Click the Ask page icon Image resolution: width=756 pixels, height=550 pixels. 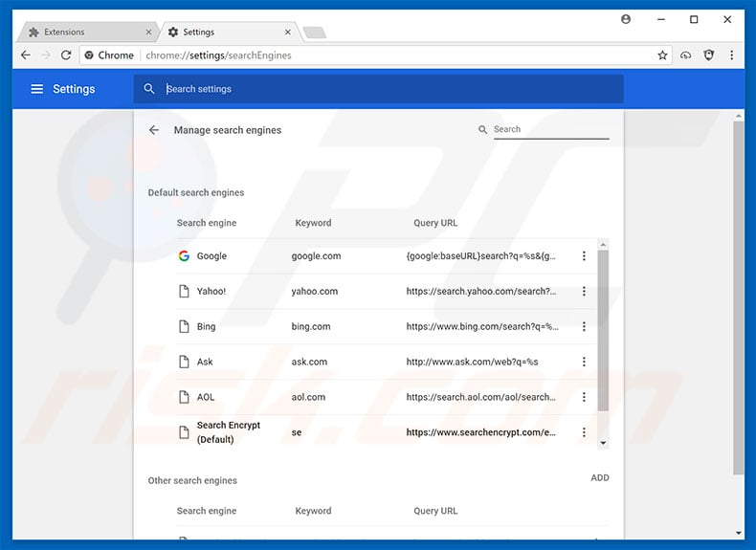pos(184,362)
